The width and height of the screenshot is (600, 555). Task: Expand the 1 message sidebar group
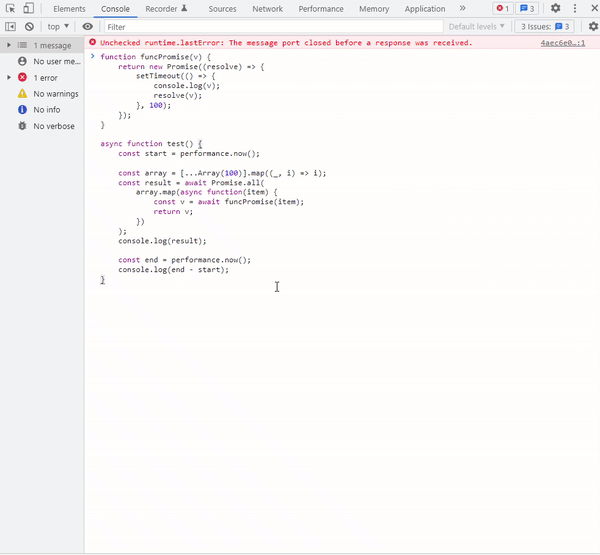coord(8,45)
